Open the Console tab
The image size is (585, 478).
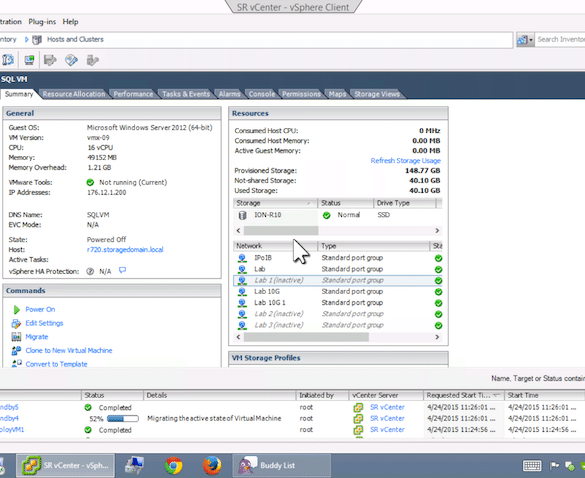(x=262, y=94)
